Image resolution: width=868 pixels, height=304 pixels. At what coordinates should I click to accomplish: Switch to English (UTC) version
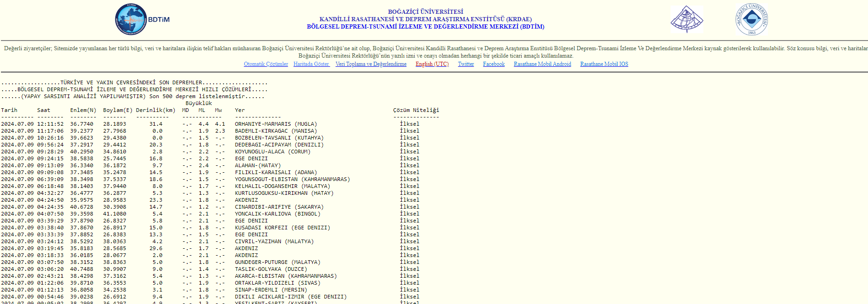(432, 64)
